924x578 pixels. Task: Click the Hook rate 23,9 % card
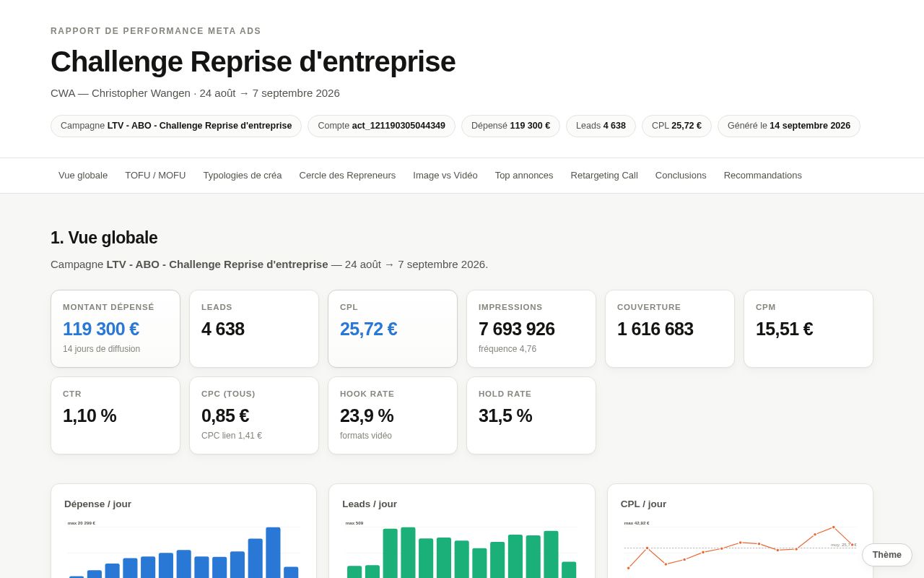393,415
